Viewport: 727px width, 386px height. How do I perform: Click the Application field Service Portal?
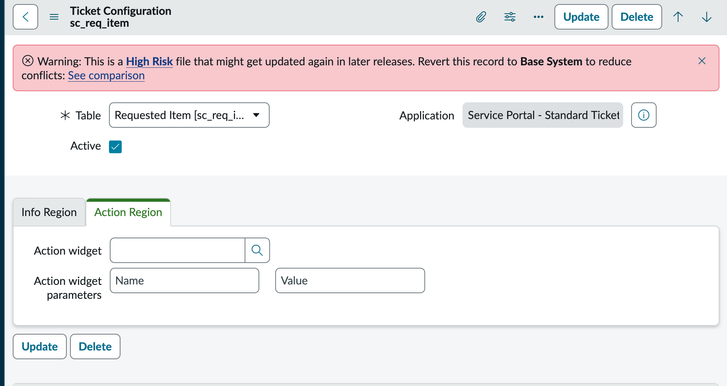pyautogui.click(x=543, y=115)
